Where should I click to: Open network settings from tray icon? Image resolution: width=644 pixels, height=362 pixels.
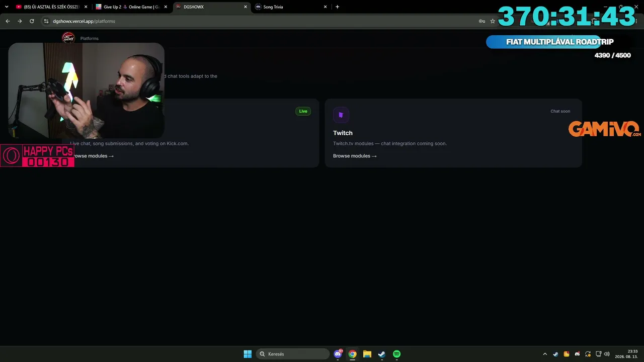point(599,354)
